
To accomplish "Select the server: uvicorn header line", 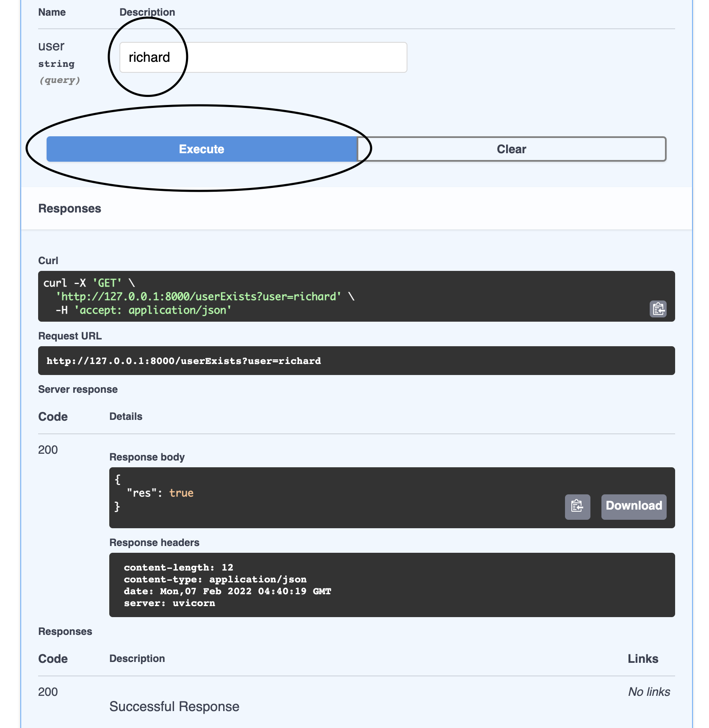I will tap(169, 603).
